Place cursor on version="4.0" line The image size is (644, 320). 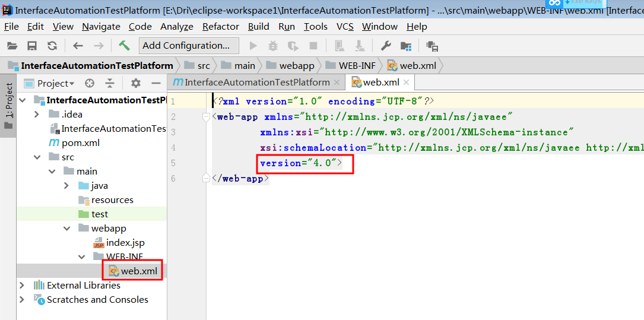(301, 163)
